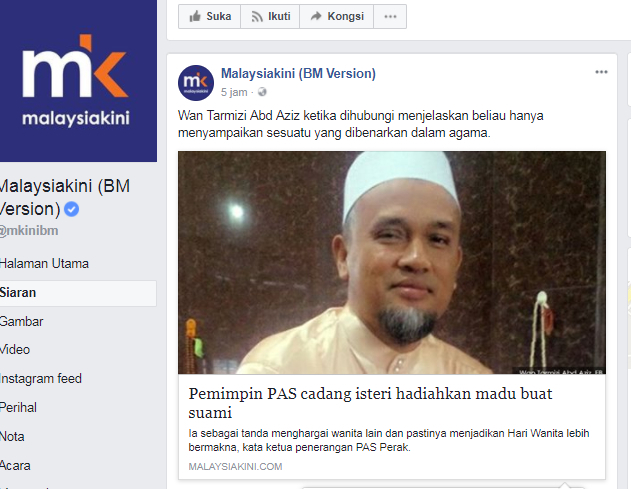This screenshot has width=631, height=489.
Task: Open the Perihal sidebar tab
Action: click(x=19, y=408)
